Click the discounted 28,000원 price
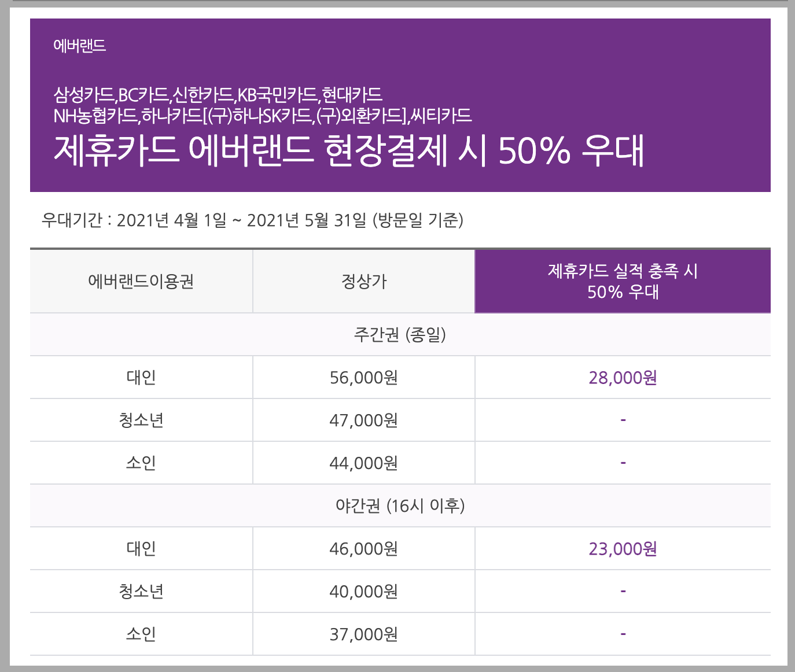Viewport: 795px width, 672px height. coord(623,378)
